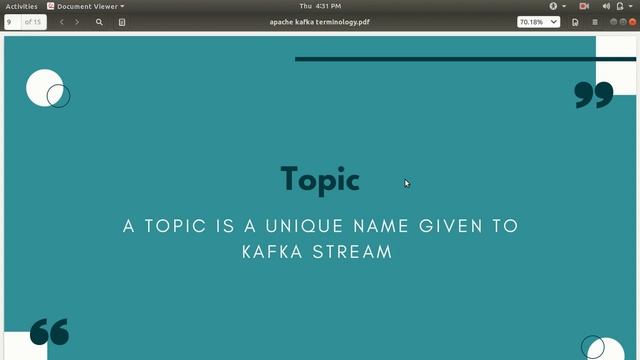Open the find search icon
640x360 pixels.
point(99,22)
